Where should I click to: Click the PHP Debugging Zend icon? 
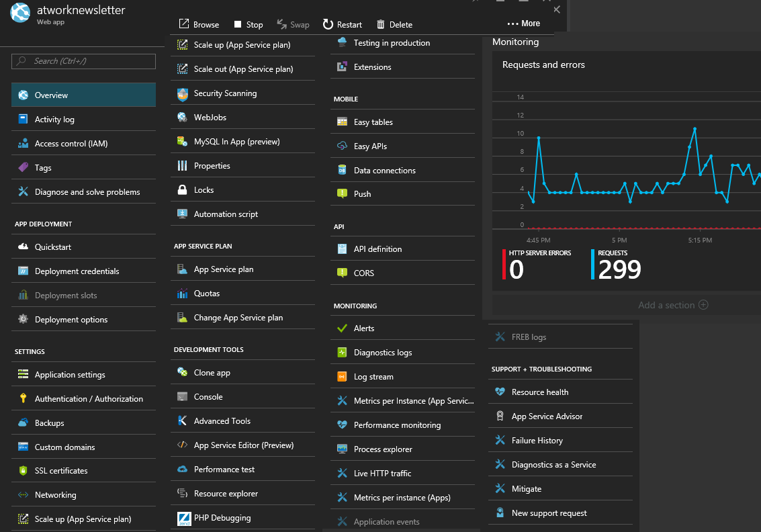[183, 518]
